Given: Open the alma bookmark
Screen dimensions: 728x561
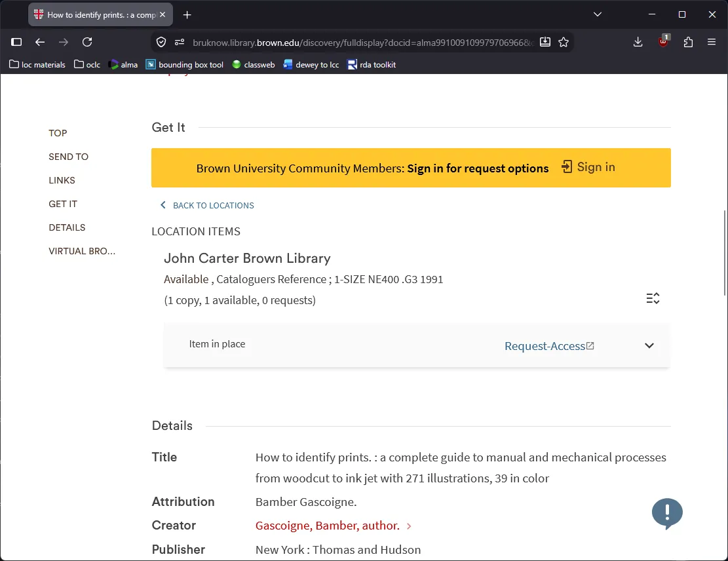Looking at the screenshot, I should [123, 64].
